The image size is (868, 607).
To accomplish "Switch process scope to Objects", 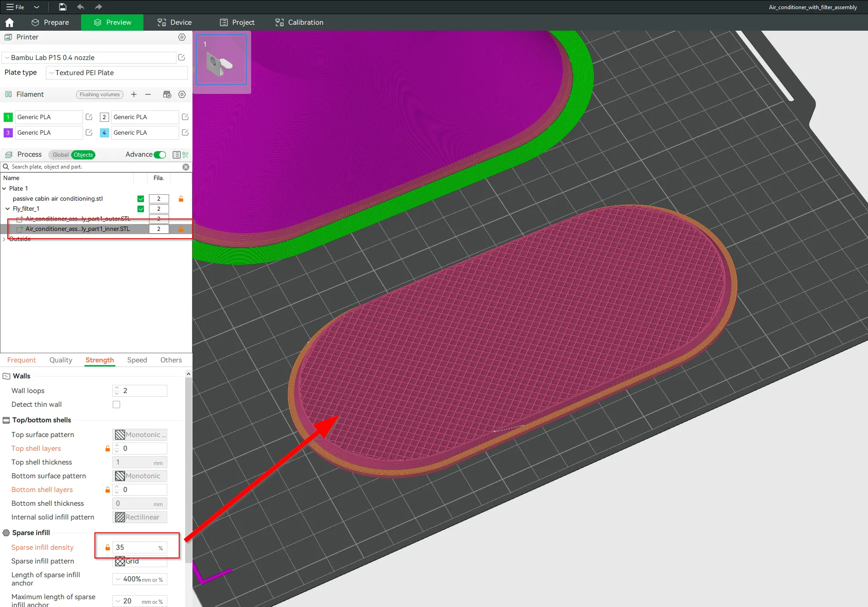I will pyautogui.click(x=83, y=155).
